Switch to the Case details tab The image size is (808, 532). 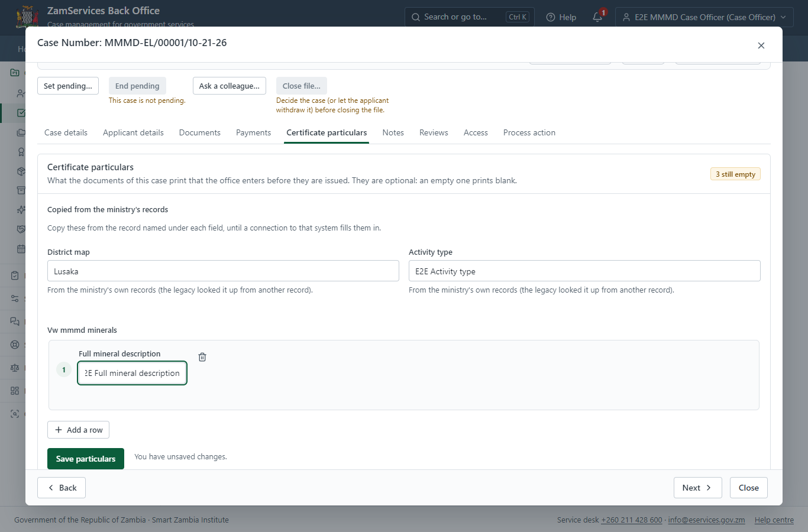66,132
